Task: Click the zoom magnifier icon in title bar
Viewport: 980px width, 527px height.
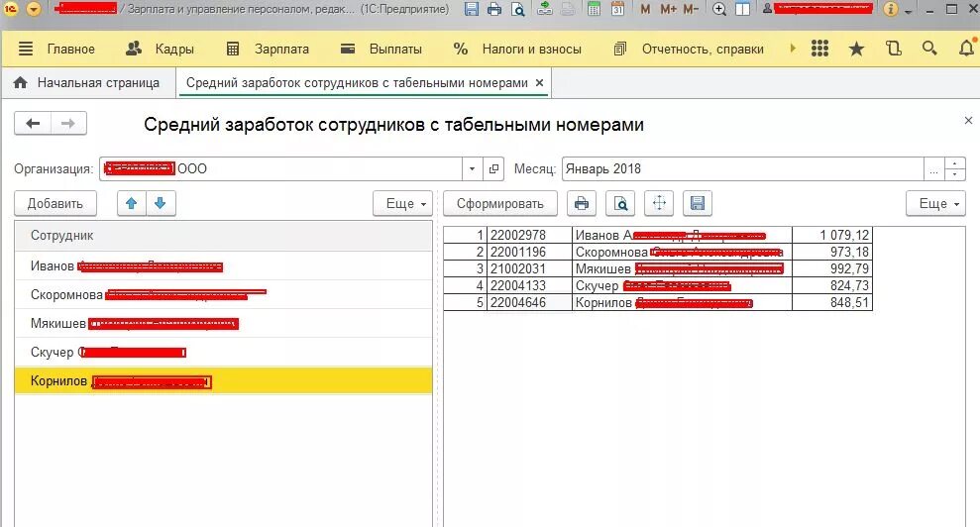Action: (x=719, y=9)
